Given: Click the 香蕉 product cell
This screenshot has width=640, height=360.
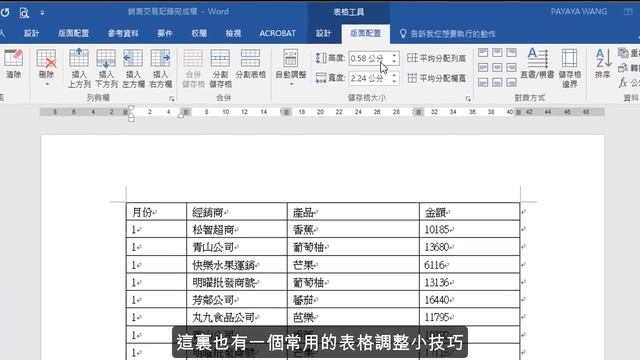Looking at the screenshot, I should (353, 230).
